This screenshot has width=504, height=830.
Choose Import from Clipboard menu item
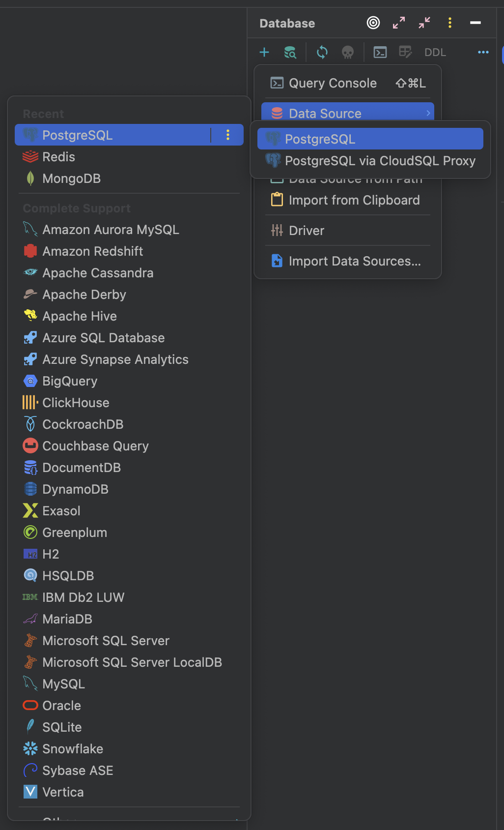(354, 200)
